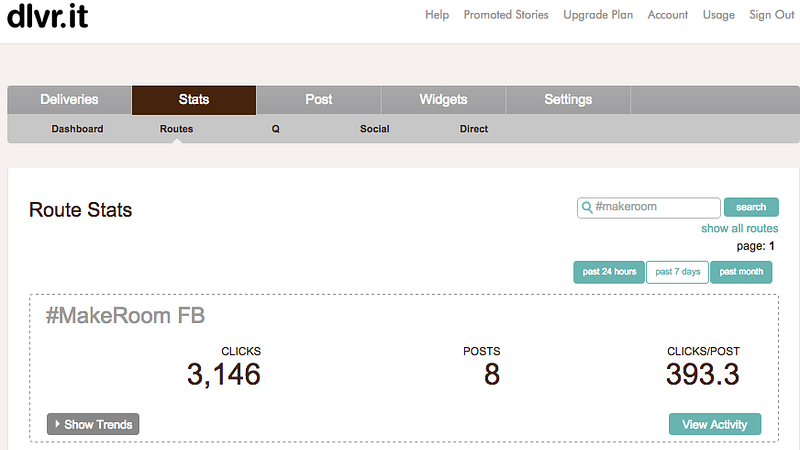Switch to the Post tab
The image size is (800, 450).
coord(319,99)
